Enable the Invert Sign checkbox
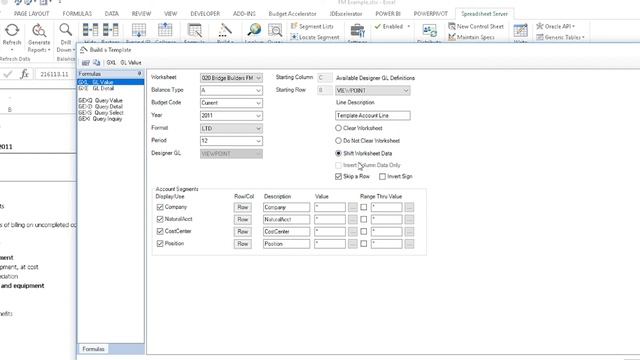Image resolution: width=640 pixels, height=360 pixels. (382, 176)
